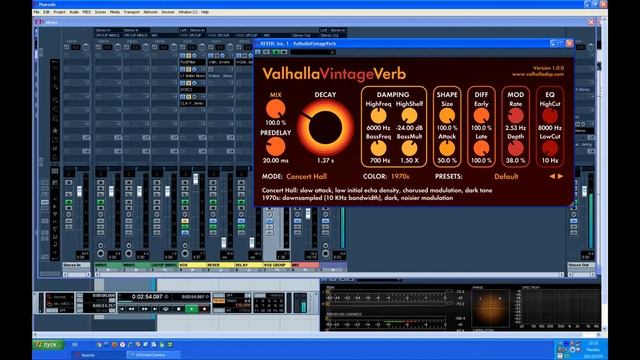The image size is (640, 360).
Task: Go to next preset arrow
Action: click(560, 176)
